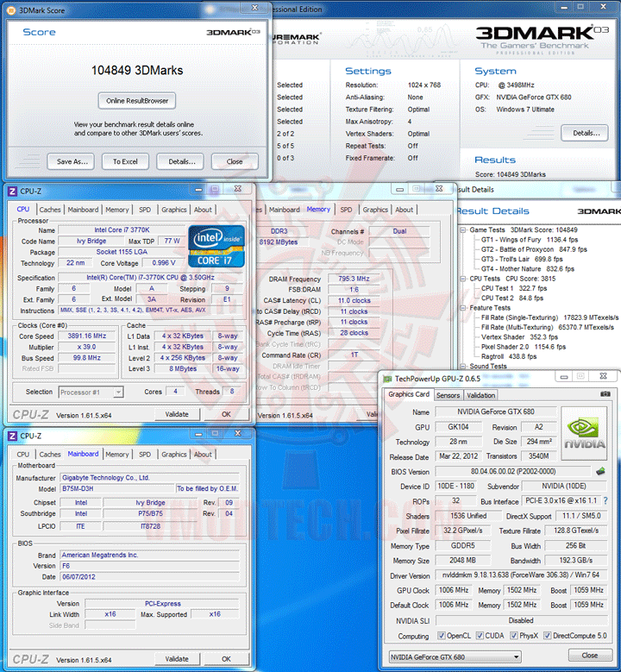The width and height of the screenshot is (621, 672).
Task: Click the Close button in 3DMark Score window
Action: (x=235, y=161)
